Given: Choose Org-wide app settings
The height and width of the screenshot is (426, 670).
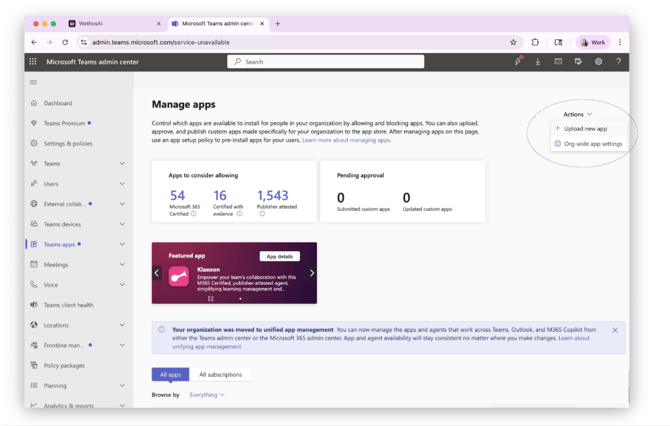Looking at the screenshot, I should (x=592, y=144).
